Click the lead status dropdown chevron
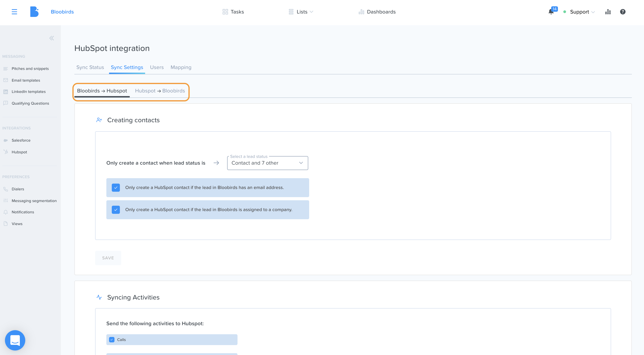The width and height of the screenshot is (644, 355). 301,163
